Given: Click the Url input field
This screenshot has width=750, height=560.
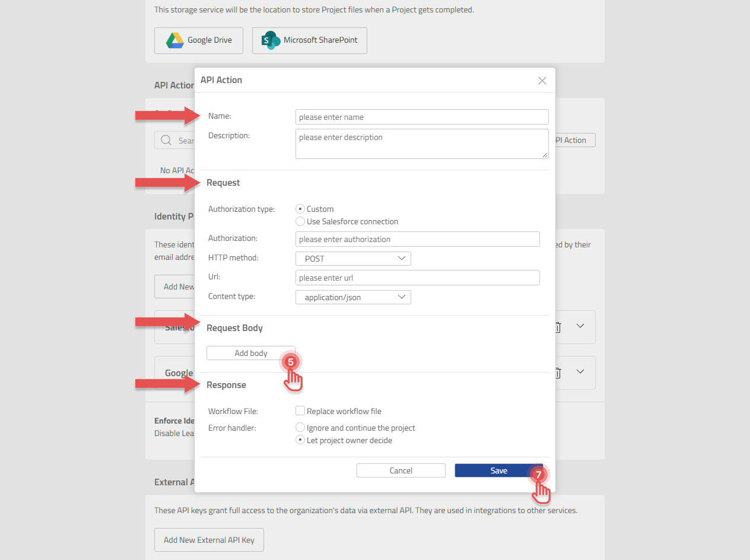Looking at the screenshot, I should (x=418, y=278).
